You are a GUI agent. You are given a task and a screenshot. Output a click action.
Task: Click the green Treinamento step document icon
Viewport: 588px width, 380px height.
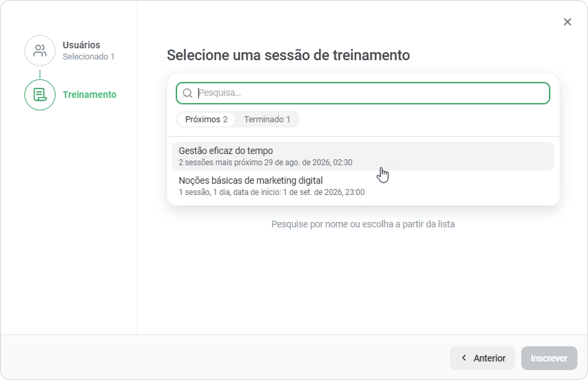(40, 95)
